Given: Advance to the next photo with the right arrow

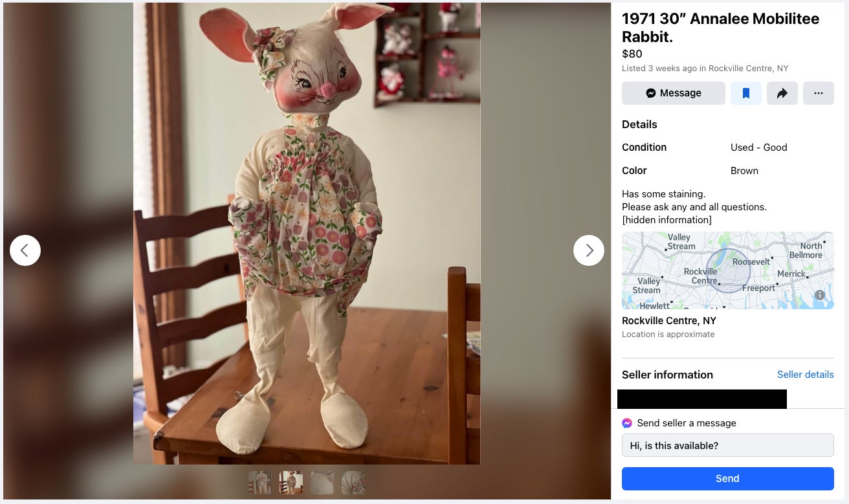Looking at the screenshot, I should coord(588,250).
